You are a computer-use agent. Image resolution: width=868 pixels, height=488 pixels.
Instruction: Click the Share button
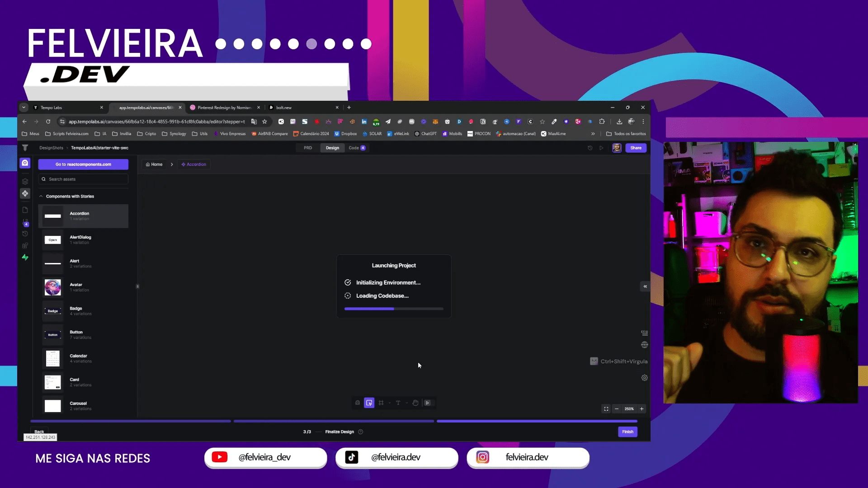click(x=636, y=148)
